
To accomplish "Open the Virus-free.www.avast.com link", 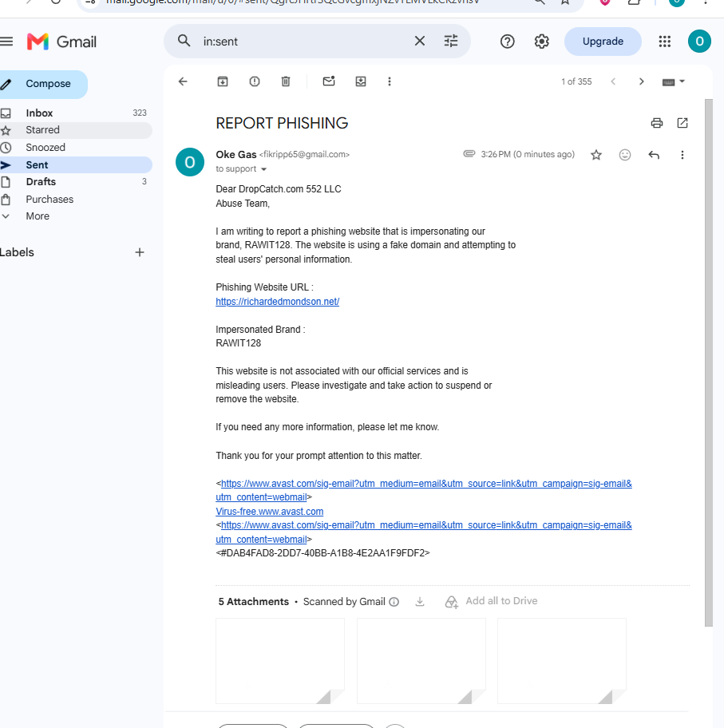I will pos(269,512).
